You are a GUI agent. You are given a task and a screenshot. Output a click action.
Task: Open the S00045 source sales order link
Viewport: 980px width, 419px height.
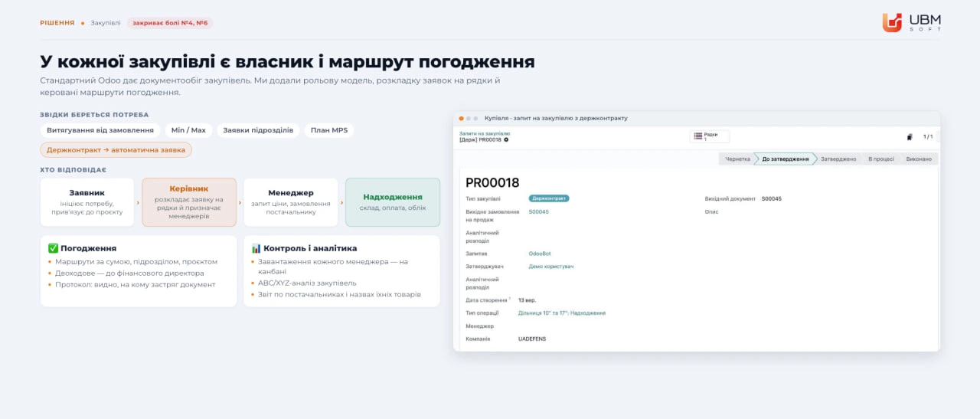(x=538, y=211)
